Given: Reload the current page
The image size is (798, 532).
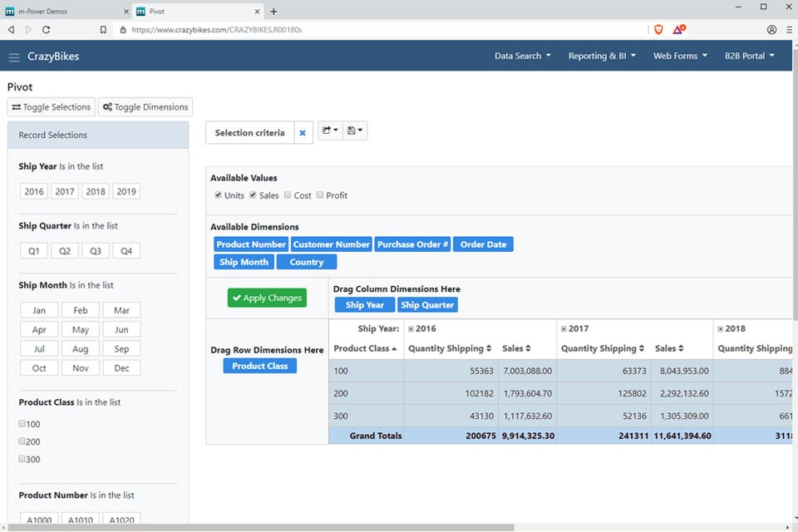Looking at the screenshot, I should tap(46, 30).
